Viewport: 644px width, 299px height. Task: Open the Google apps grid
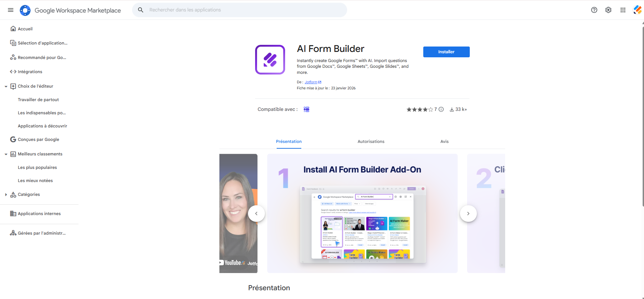(623, 10)
